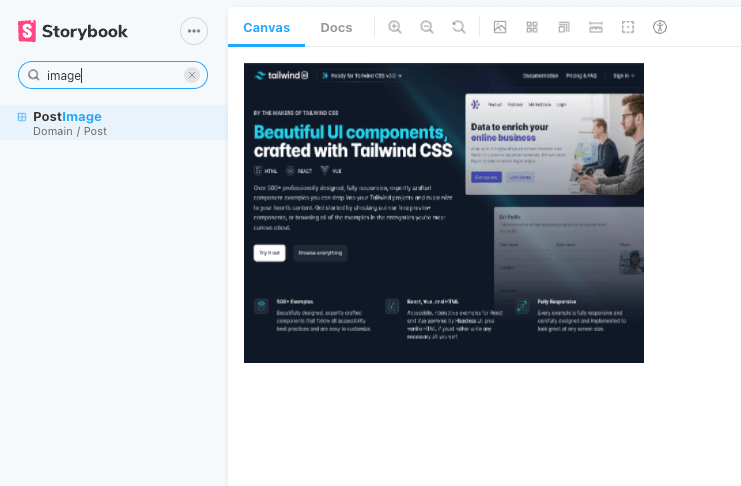This screenshot has height=486, width=741.
Task: Clear the search field text
Action: click(192, 75)
